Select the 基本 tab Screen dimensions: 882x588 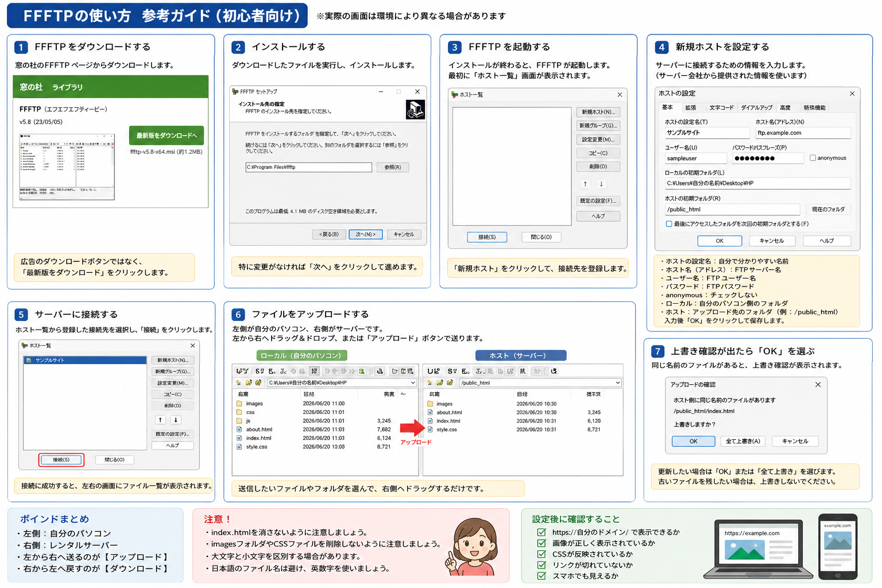click(x=667, y=107)
